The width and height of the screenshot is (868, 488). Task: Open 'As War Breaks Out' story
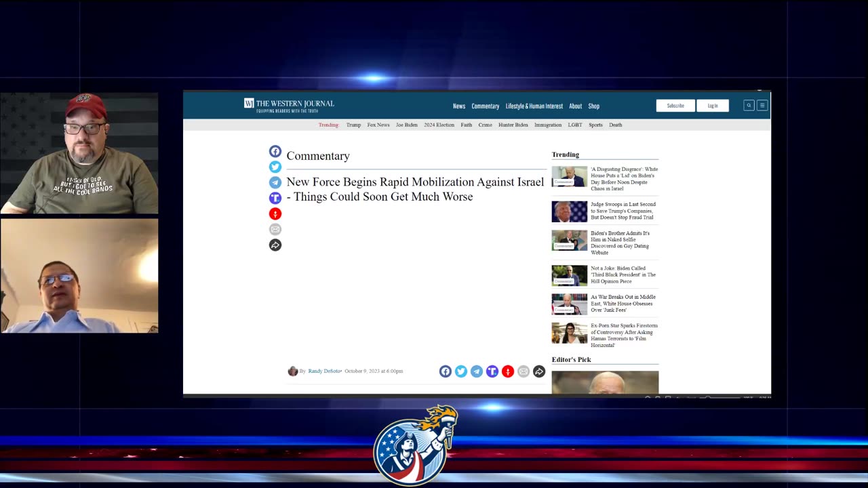pyautogui.click(x=623, y=303)
